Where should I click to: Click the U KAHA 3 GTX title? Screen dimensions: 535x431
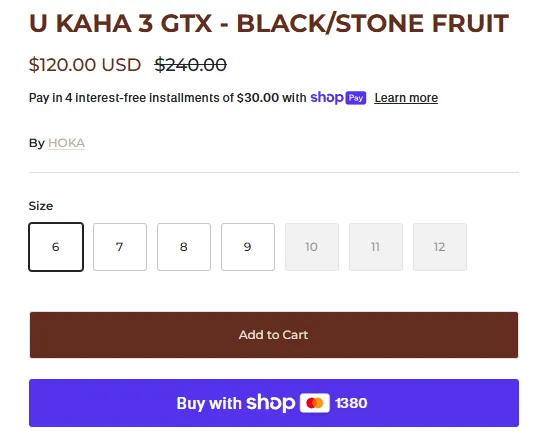pyautogui.click(x=269, y=23)
